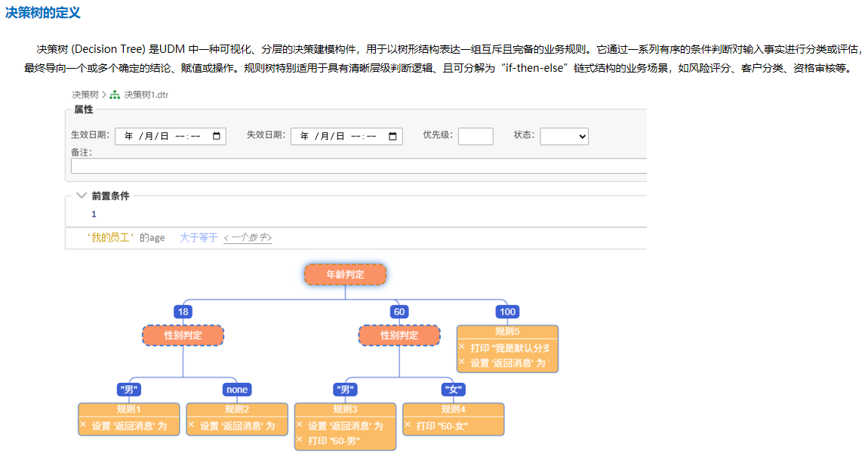The height and width of the screenshot is (463, 868).
Task: Select the 年龄判定 root node
Action: tap(345, 274)
